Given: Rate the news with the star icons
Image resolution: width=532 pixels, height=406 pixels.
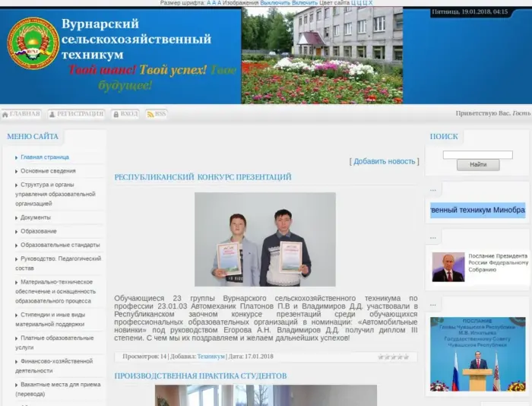Looking at the screenshot, I should click(393, 357).
